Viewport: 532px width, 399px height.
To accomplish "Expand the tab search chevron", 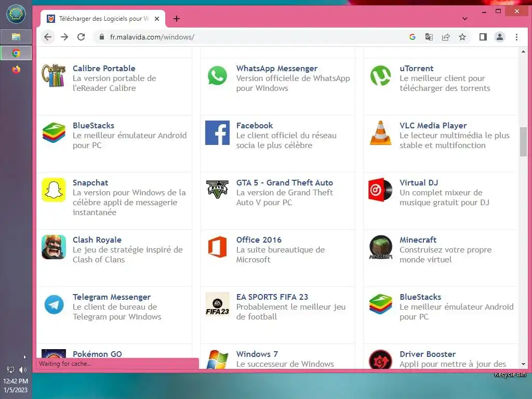I will 465,19.
